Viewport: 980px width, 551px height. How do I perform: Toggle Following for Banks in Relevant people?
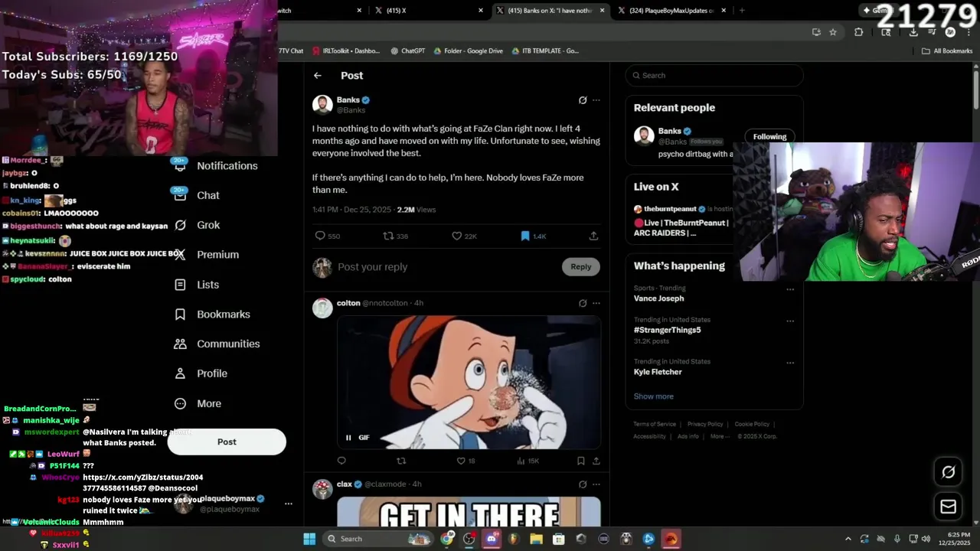(x=769, y=137)
